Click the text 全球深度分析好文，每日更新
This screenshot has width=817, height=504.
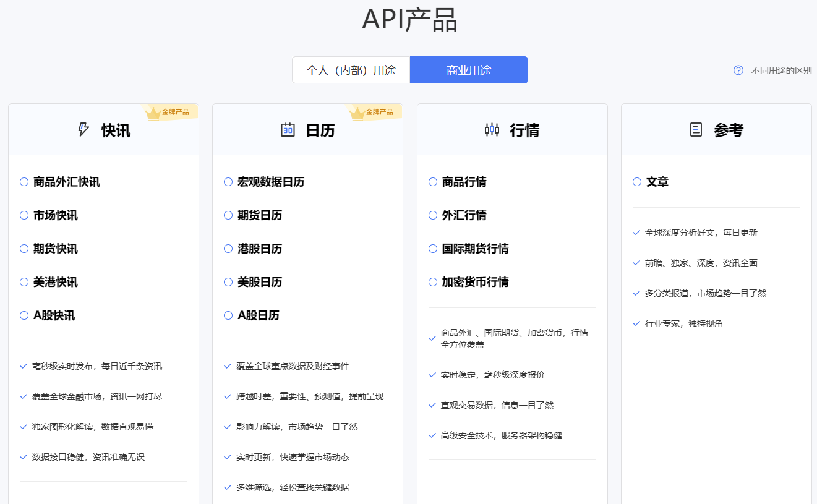pyautogui.click(x=701, y=233)
